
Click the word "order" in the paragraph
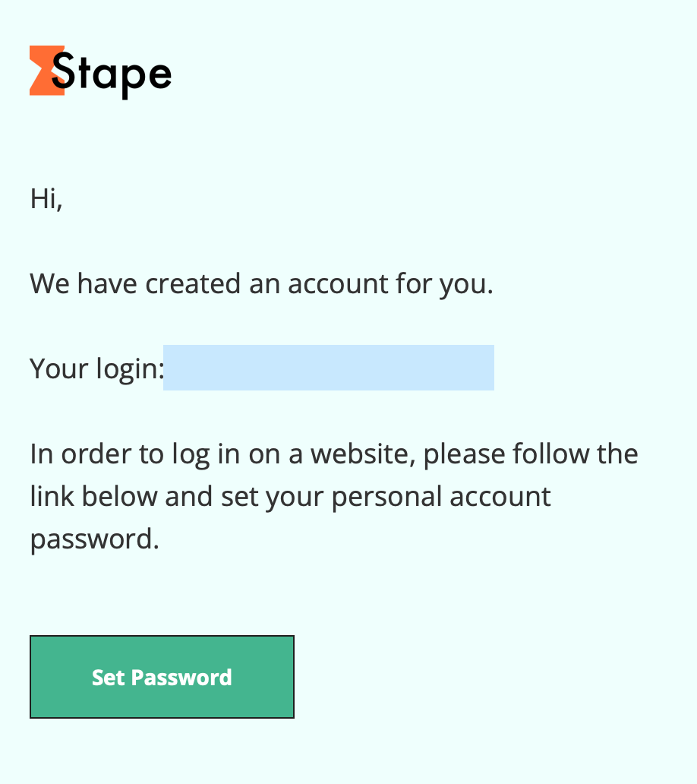click(96, 454)
